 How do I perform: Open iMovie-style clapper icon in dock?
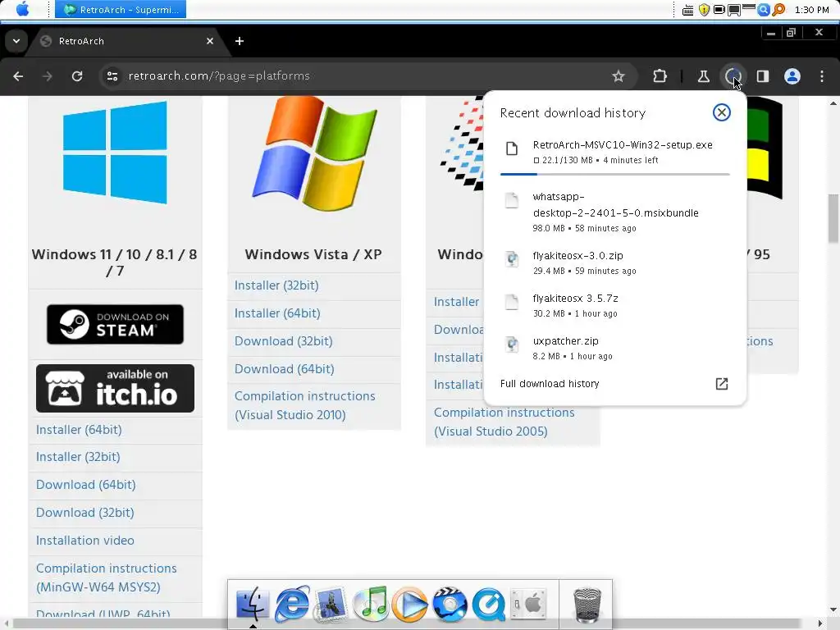click(450, 605)
